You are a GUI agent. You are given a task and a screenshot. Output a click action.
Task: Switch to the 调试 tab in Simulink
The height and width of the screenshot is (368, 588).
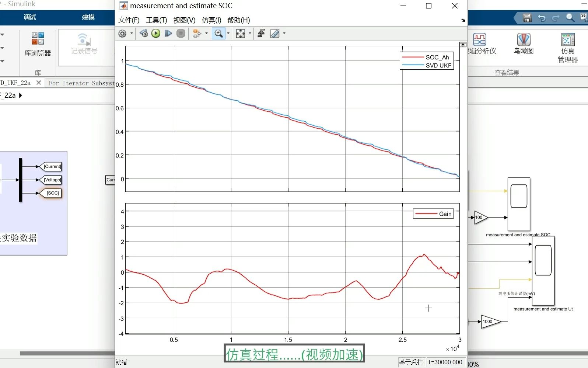30,17
